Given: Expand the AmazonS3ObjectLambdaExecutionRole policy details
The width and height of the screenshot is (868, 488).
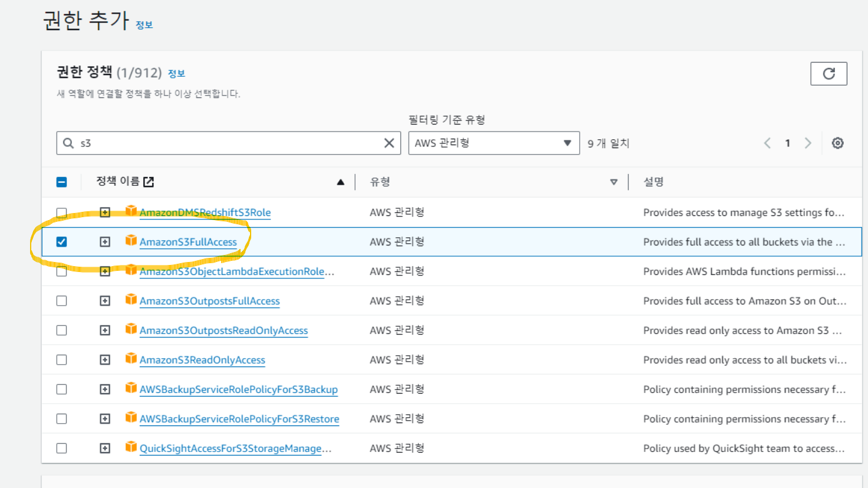Looking at the screenshot, I should [x=105, y=271].
